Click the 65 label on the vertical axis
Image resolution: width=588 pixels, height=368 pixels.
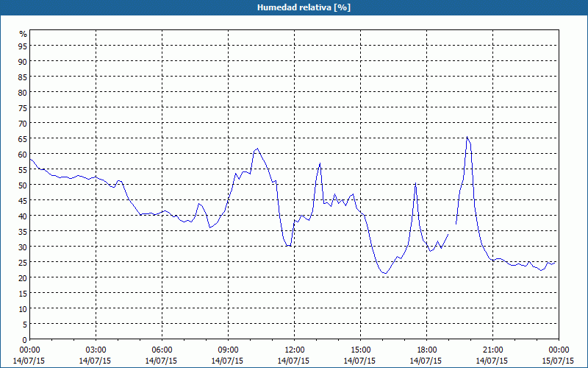tap(23, 138)
